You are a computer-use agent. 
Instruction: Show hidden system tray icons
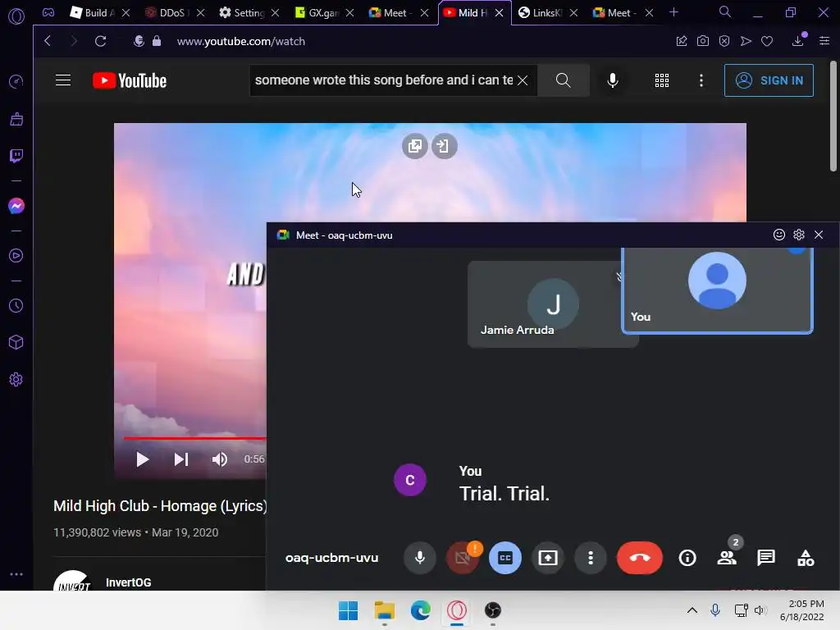click(x=692, y=610)
